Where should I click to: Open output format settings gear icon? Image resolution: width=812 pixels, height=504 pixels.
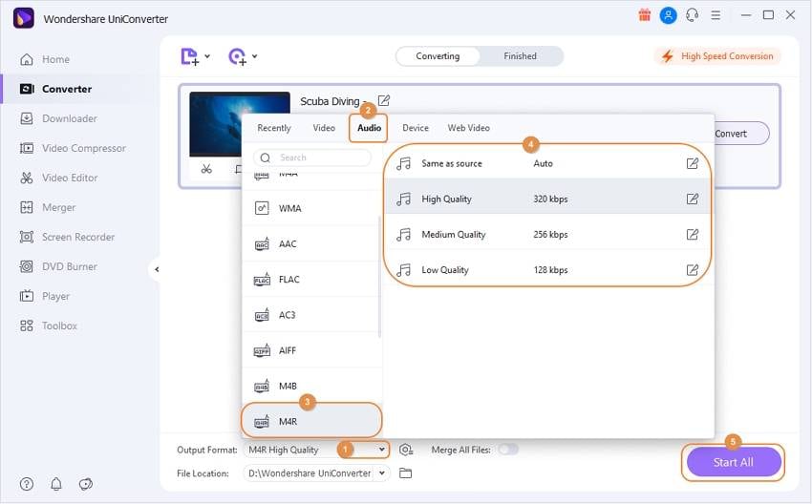pyautogui.click(x=406, y=450)
